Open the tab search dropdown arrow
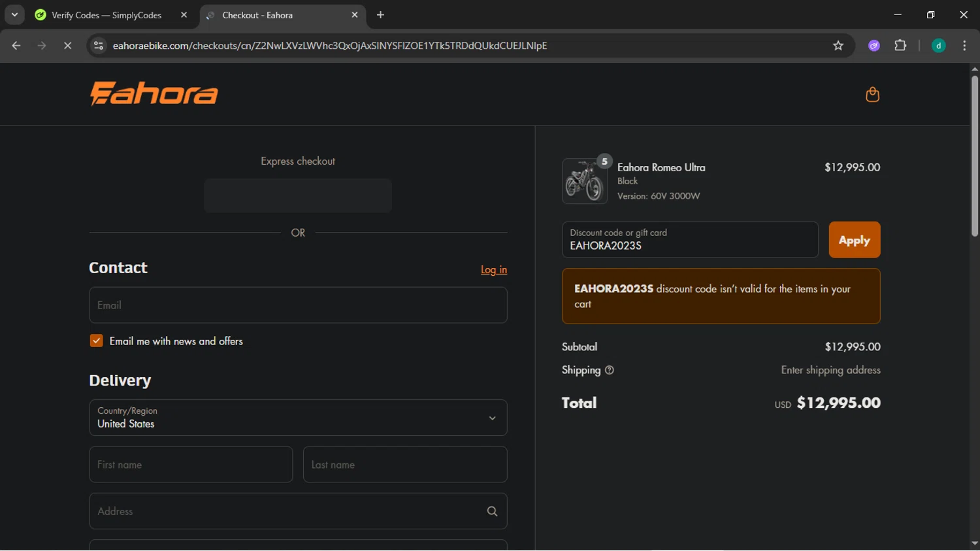Image resolution: width=980 pixels, height=551 pixels. click(14, 15)
